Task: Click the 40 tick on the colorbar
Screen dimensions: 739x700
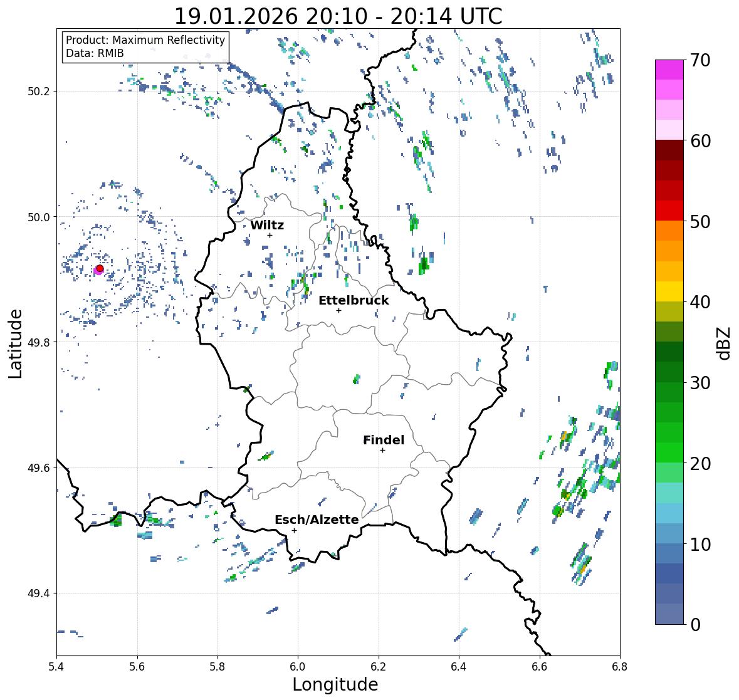Action: tap(700, 302)
